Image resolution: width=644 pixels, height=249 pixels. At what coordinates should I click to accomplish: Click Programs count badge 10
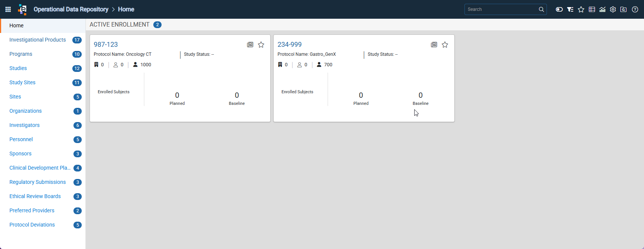coord(77,54)
